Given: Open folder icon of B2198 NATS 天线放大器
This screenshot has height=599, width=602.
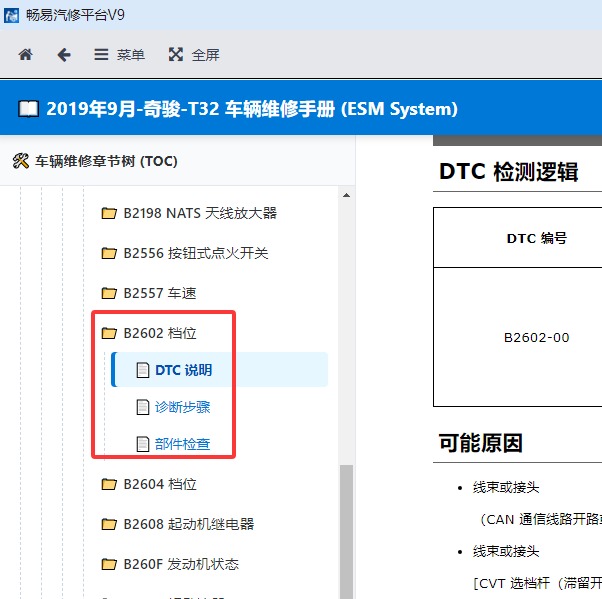Looking at the screenshot, I should click(109, 213).
